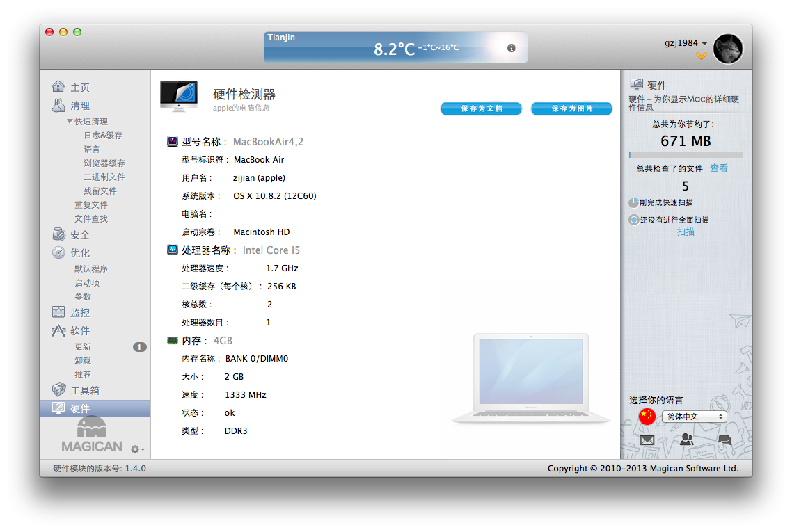The height and width of the screenshot is (532, 792).
Task: Click the 查看 link
Action: pyautogui.click(x=719, y=168)
